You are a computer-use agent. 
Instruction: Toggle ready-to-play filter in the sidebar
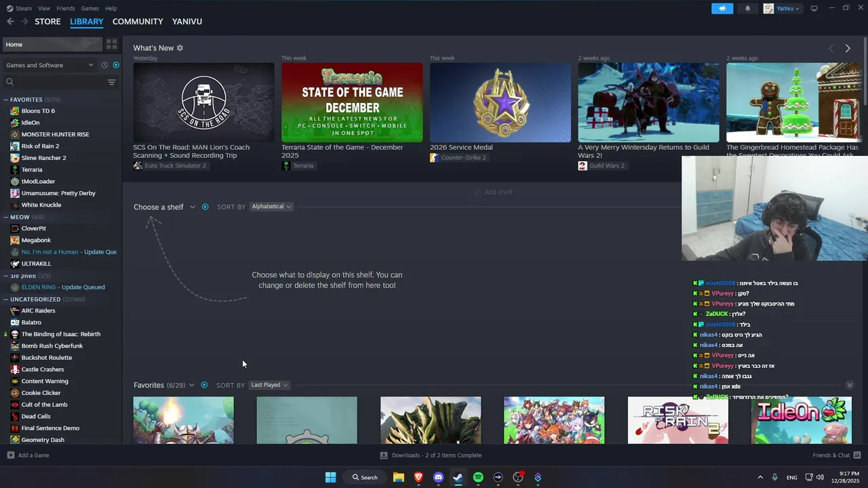coord(116,65)
